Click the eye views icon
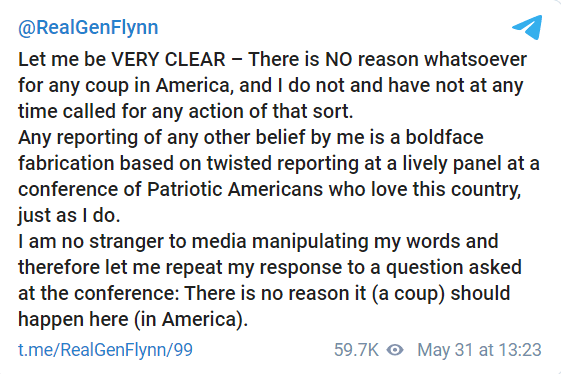This screenshot has width=561, height=374. [395, 350]
